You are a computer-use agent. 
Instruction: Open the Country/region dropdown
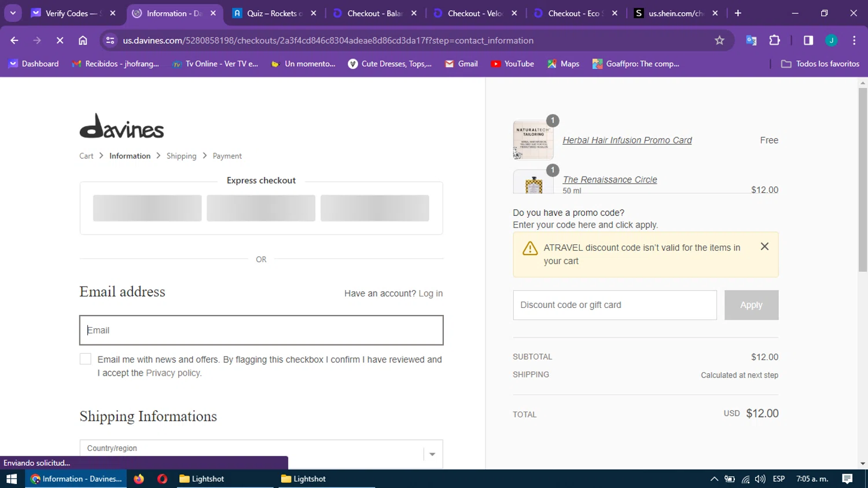tap(261, 454)
